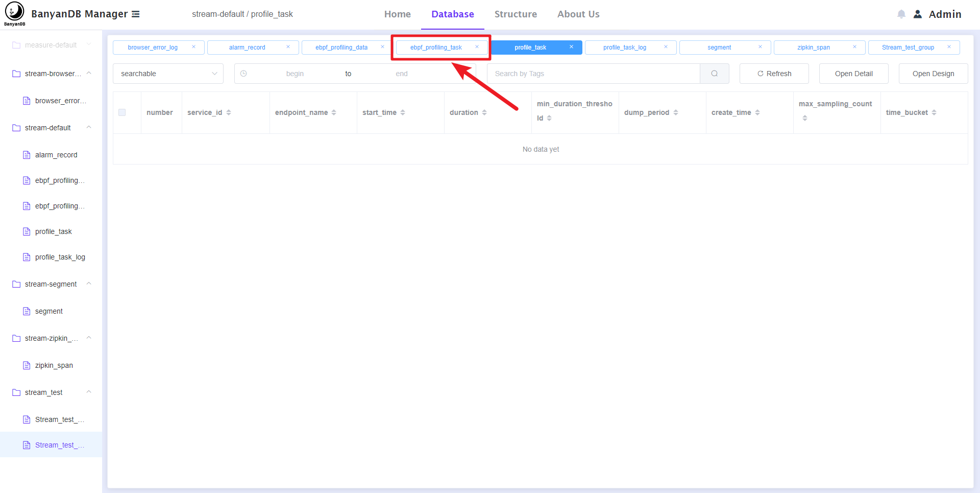
Task: Close the profile_task_log tab
Action: tap(666, 47)
